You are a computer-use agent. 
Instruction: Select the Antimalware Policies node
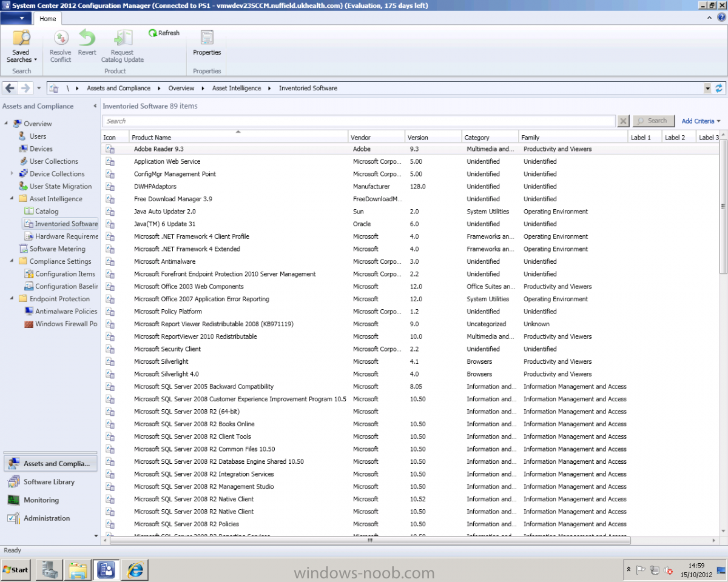(x=66, y=311)
